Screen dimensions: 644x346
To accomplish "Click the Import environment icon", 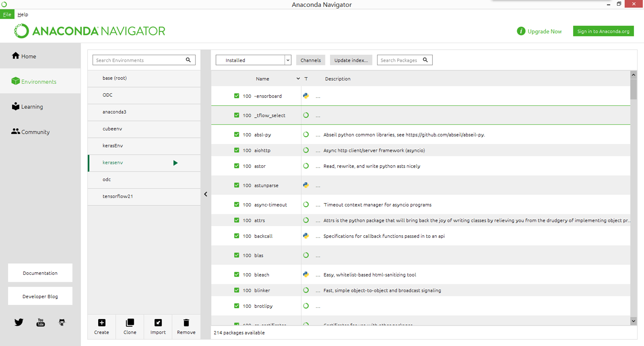I will (158, 323).
